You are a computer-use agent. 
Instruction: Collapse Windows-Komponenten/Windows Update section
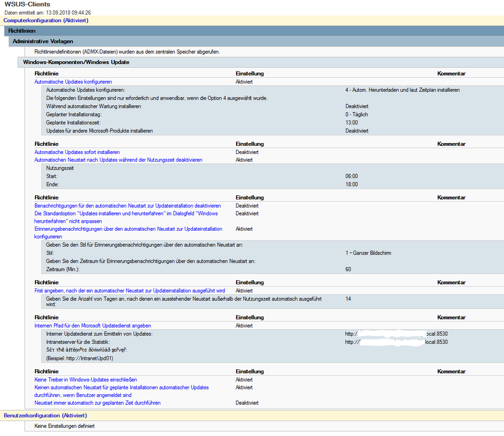tap(76, 62)
